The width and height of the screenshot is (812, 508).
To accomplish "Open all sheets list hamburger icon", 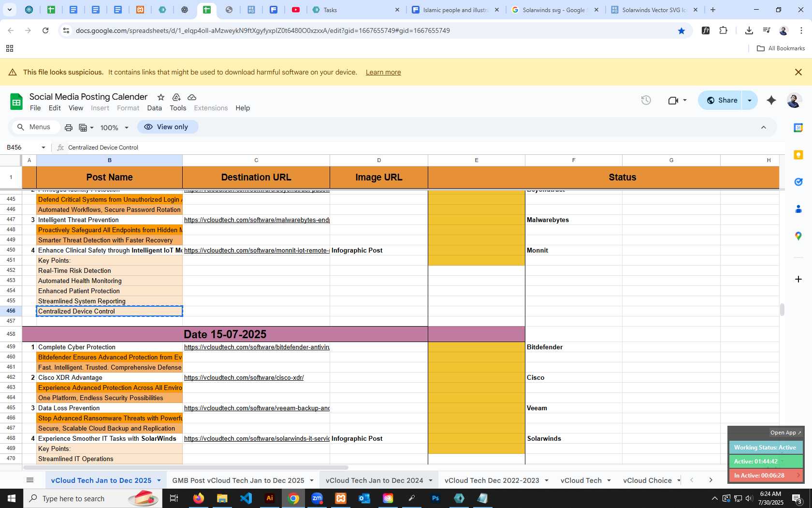I will coord(30,480).
